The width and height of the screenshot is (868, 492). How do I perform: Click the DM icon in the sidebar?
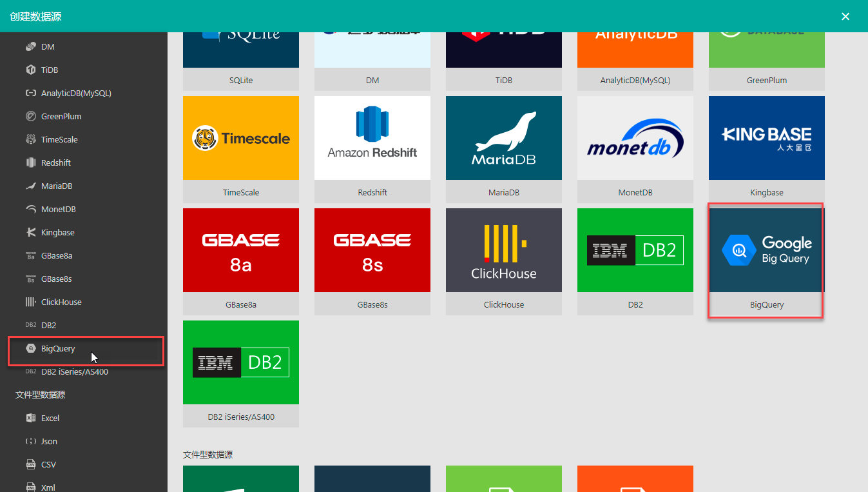pyautogui.click(x=30, y=47)
